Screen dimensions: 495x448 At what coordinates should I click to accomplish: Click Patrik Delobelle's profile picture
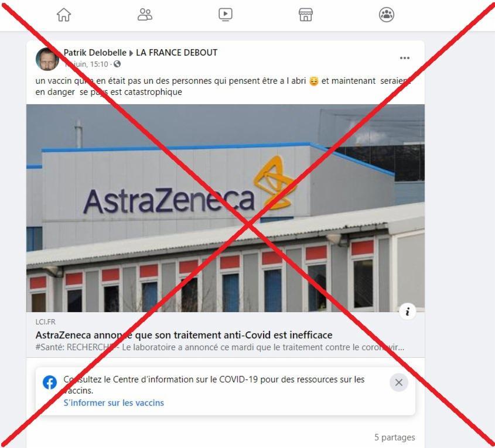tap(47, 59)
